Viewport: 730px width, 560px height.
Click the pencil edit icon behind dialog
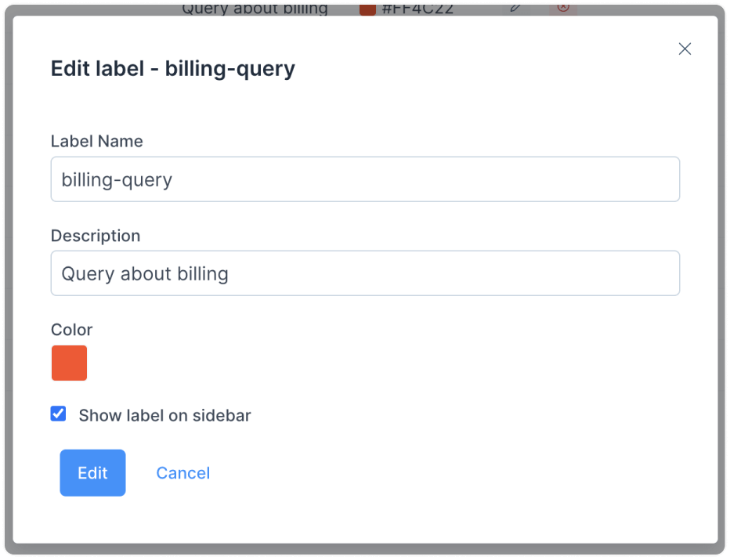point(515,8)
